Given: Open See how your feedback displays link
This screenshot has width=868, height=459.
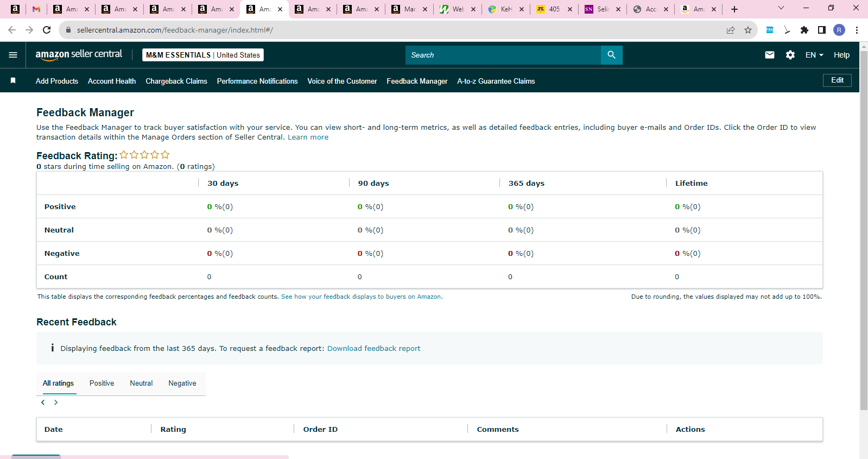Looking at the screenshot, I should click(x=362, y=297).
